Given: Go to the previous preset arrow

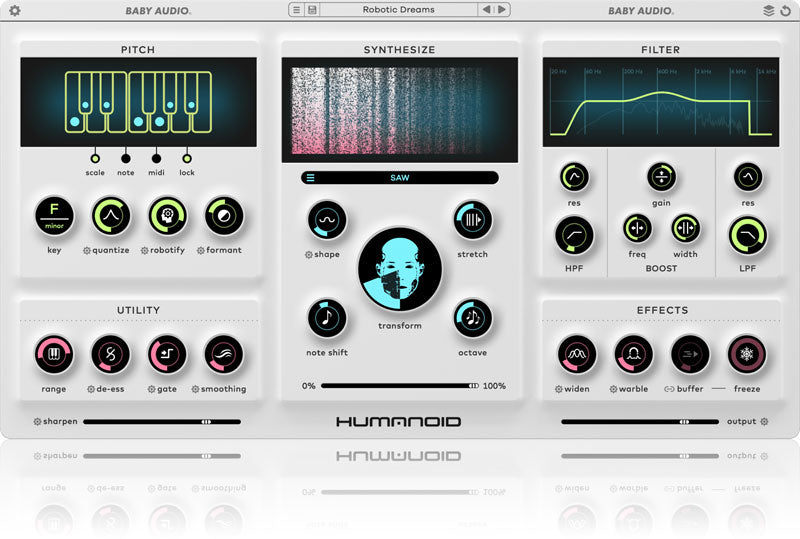Looking at the screenshot, I should (x=487, y=9).
